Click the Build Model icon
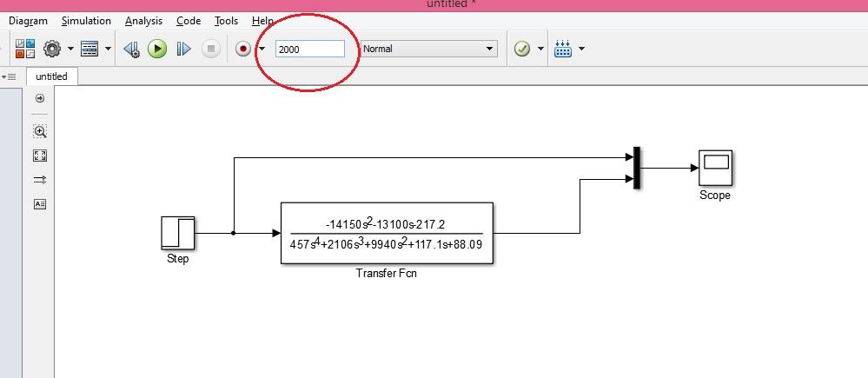Screen dimensions: 868x378 tap(563, 49)
